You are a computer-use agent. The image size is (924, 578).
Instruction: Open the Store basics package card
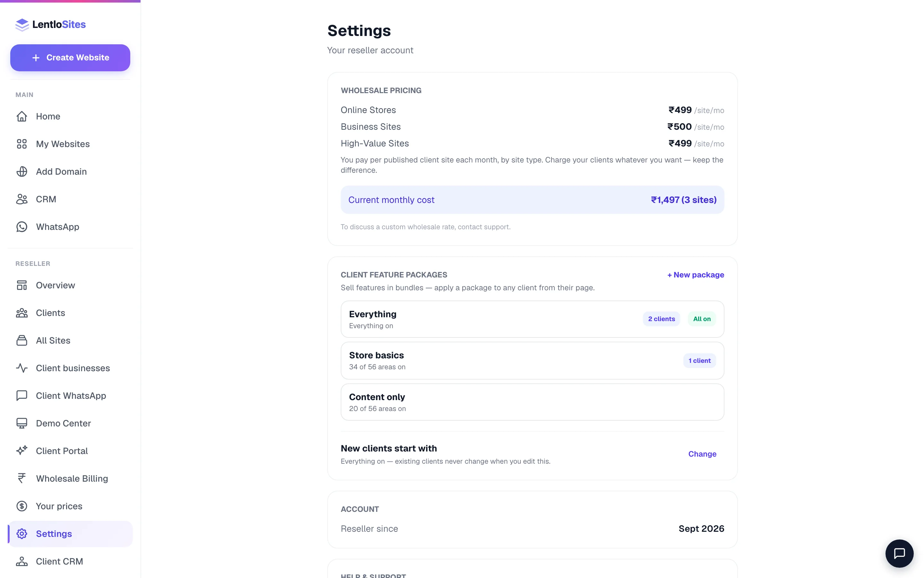click(x=532, y=361)
